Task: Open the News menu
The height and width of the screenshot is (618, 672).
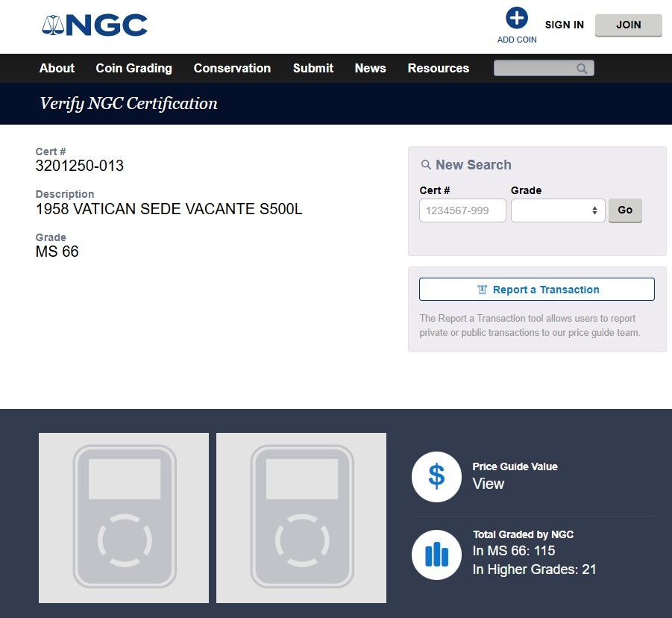Action: tap(370, 68)
